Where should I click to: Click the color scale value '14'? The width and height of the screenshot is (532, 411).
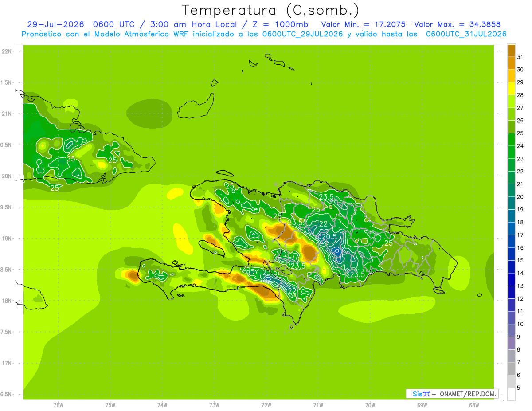[520, 273]
